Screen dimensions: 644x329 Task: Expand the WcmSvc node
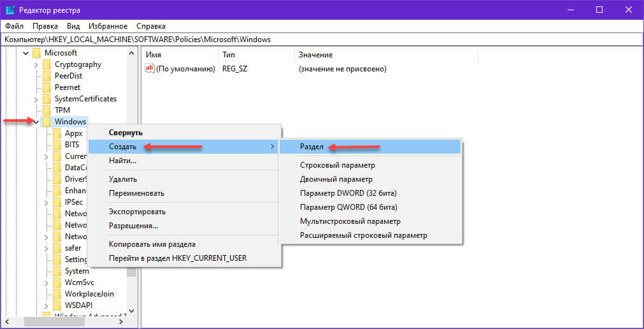pos(47,282)
